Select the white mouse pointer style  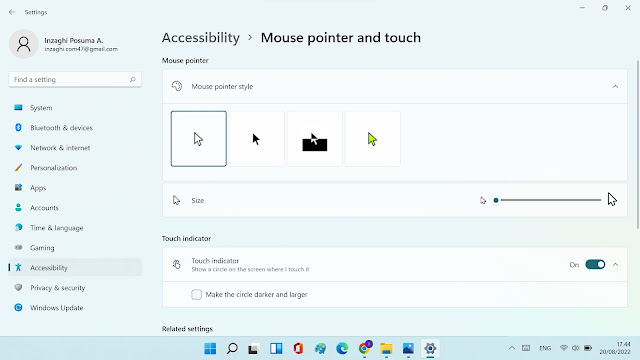[199, 139]
